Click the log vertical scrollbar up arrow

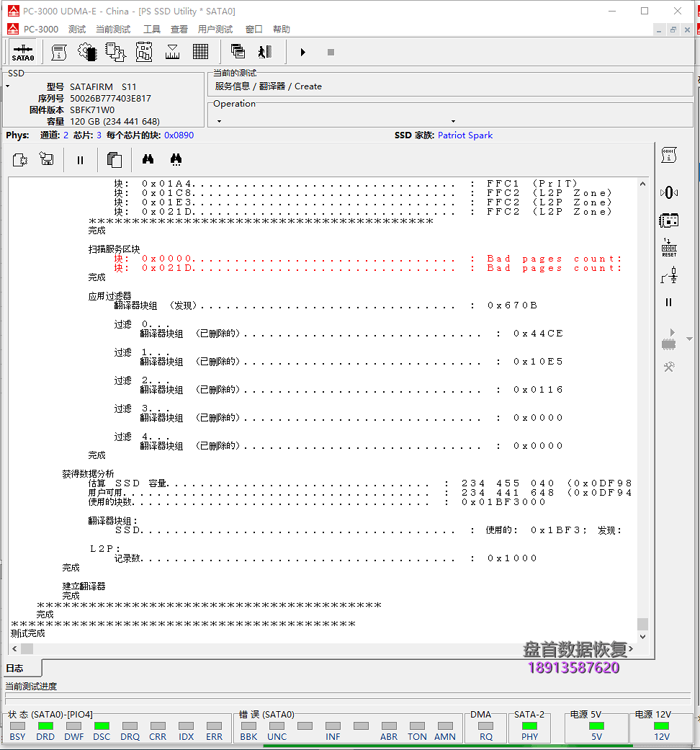tap(642, 184)
